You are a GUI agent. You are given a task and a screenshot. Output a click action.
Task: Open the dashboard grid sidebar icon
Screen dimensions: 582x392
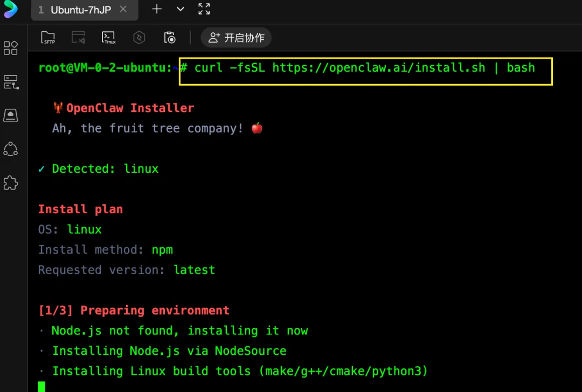point(11,48)
